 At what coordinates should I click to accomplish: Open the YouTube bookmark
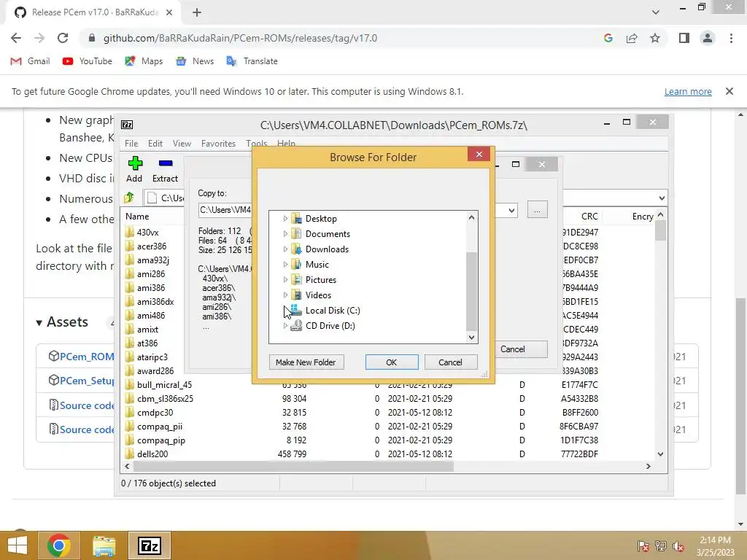[x=88, y=61]
